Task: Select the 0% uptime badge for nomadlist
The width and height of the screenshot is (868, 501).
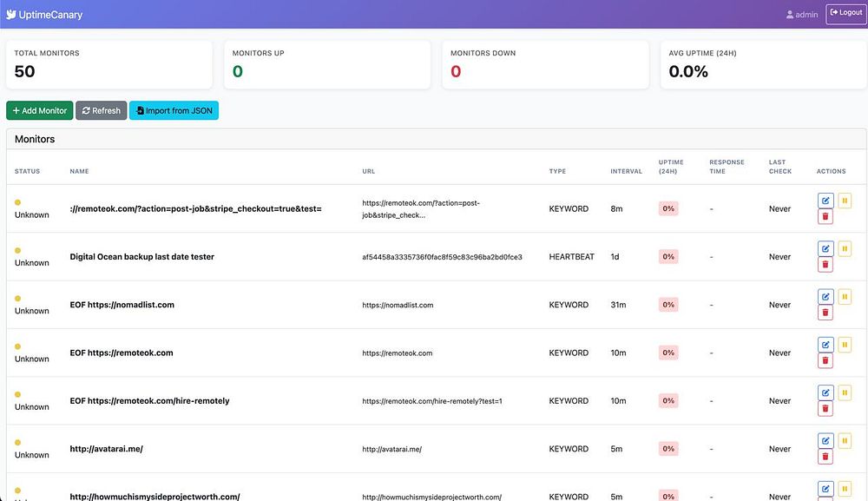Action: click(x=668, y=305)
